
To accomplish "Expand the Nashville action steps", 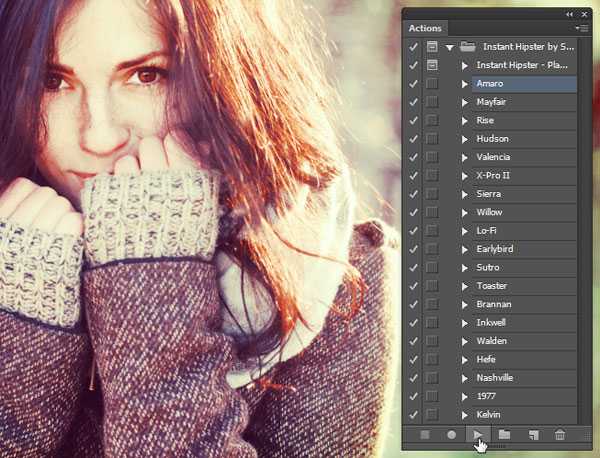I will tap(464, 378).
